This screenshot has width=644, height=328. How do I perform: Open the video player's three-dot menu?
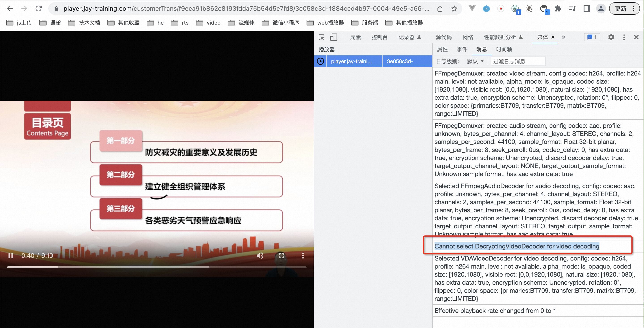[x=303, y=256]
